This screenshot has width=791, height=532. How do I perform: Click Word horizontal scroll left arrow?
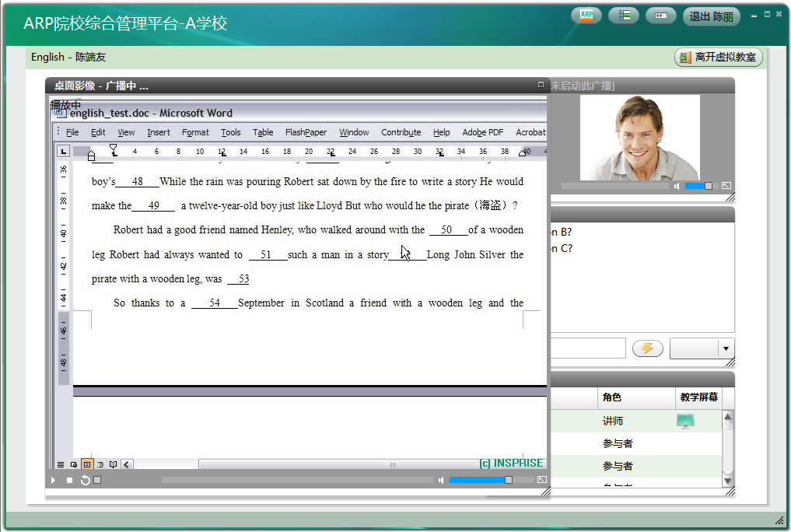[127, 464]
